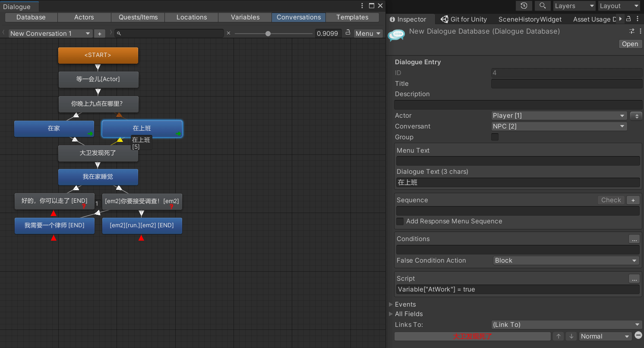
Task: Add a sequence with the plus button
Action: pyautogui.click(x=633, y=200)
